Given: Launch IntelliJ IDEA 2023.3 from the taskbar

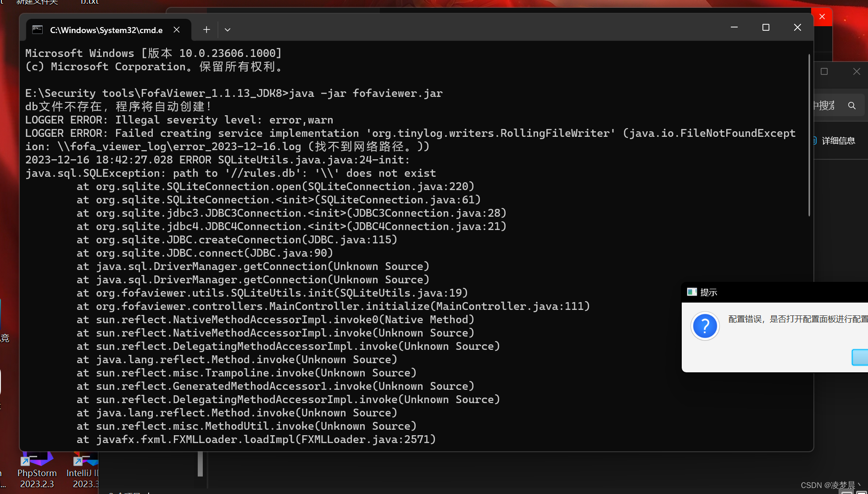Looking at the screenshot, I should [x=83, y=468].
